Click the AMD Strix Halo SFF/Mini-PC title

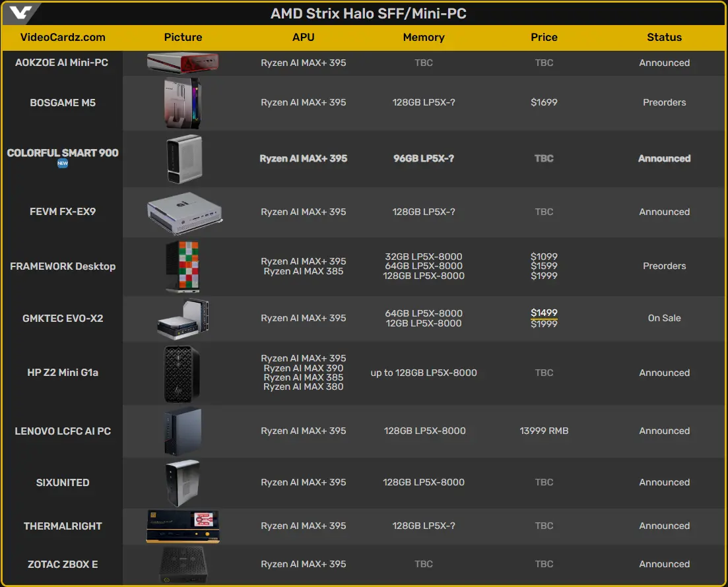pyautogui.click(x=369, y=13)
